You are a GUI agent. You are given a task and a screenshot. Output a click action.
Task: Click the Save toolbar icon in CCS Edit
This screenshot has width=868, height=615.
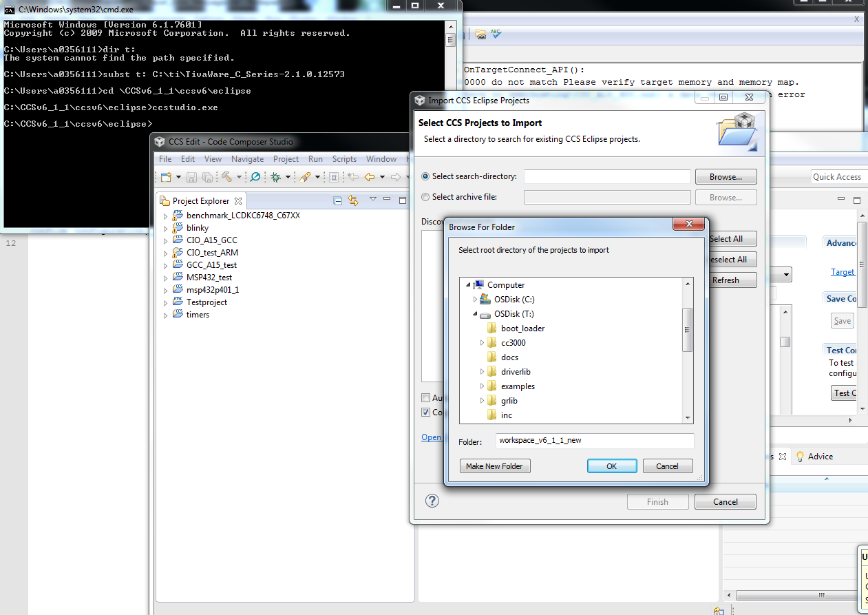tap(192, 177)
